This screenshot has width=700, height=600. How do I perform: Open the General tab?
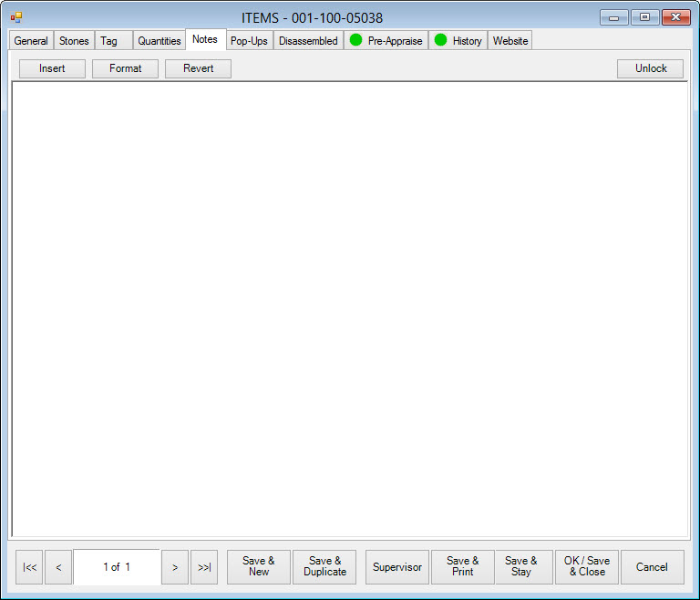click(31, 41)
